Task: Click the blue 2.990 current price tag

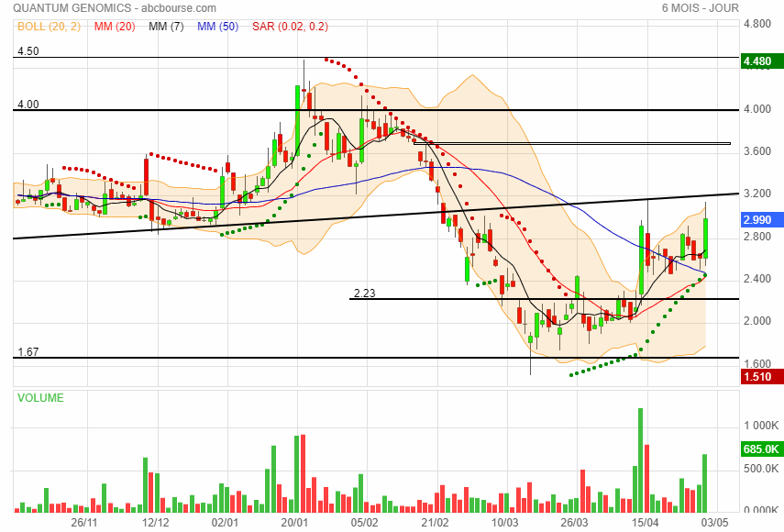Action: pyautogui.click(x=762, y=219)
